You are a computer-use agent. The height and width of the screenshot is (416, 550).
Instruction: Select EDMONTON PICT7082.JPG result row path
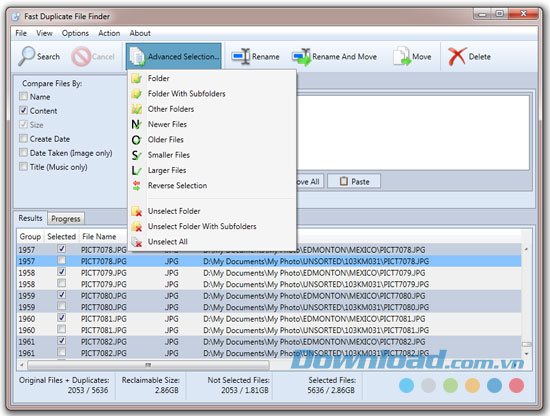pyautogui.click(x=314, y=341)
